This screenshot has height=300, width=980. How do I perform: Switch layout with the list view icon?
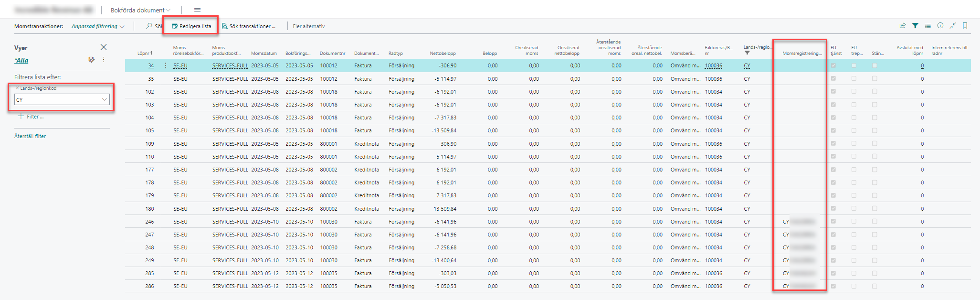point(927,26)
